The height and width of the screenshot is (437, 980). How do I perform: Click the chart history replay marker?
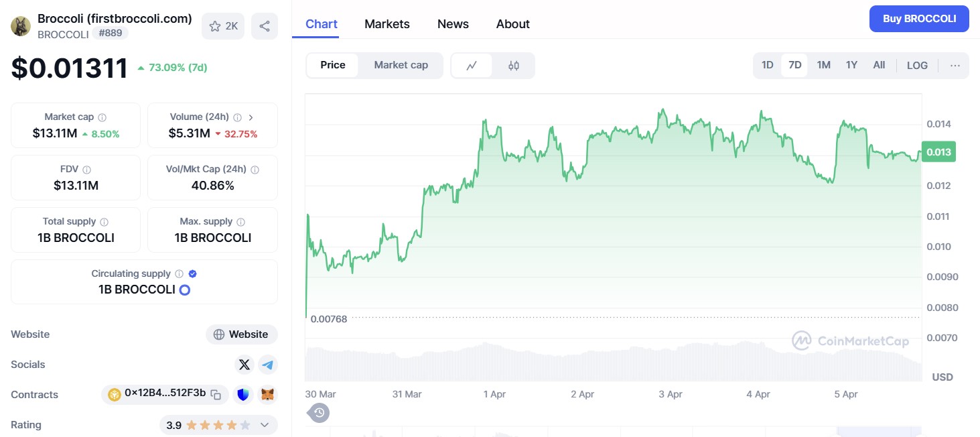(320, 413)
